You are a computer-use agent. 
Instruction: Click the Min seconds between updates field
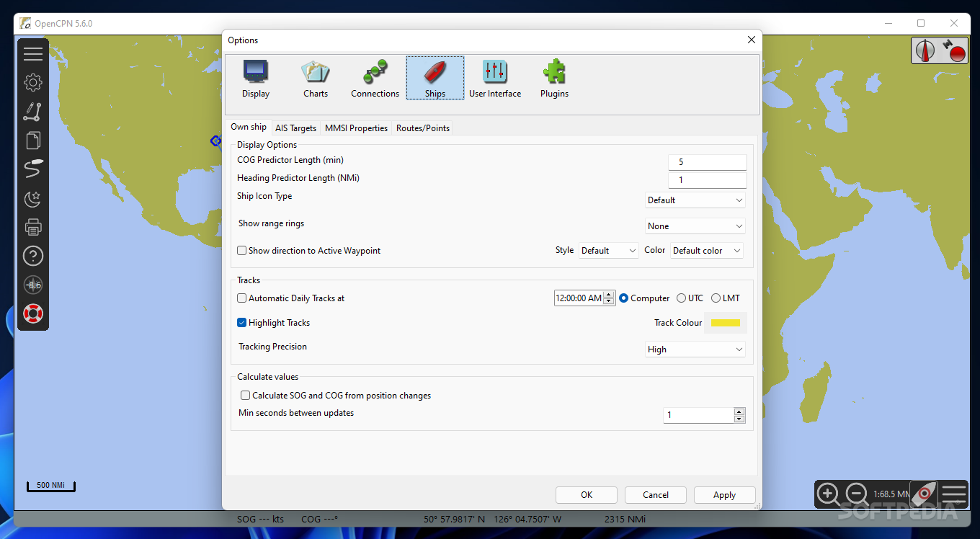click(699, 415)
